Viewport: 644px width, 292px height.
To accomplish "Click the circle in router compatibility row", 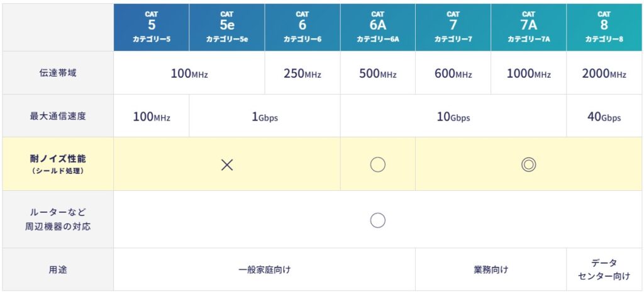I will [377, 220].
